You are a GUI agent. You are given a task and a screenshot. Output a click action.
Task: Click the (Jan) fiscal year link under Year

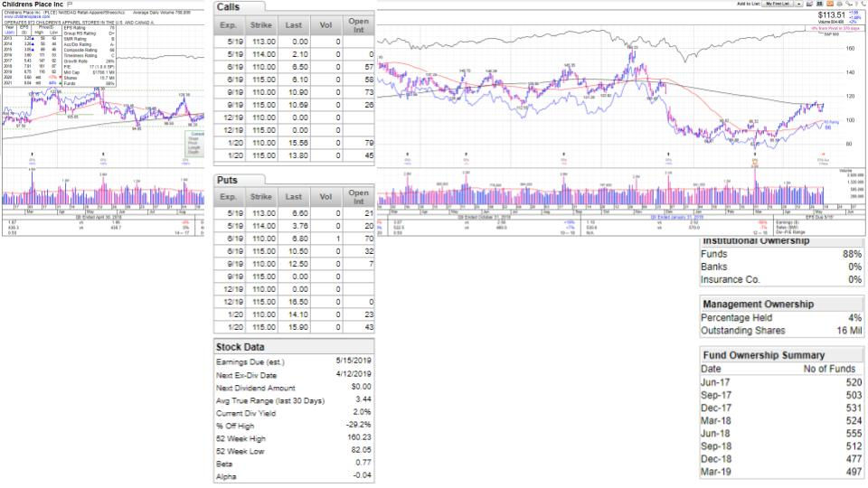[10, 33]
